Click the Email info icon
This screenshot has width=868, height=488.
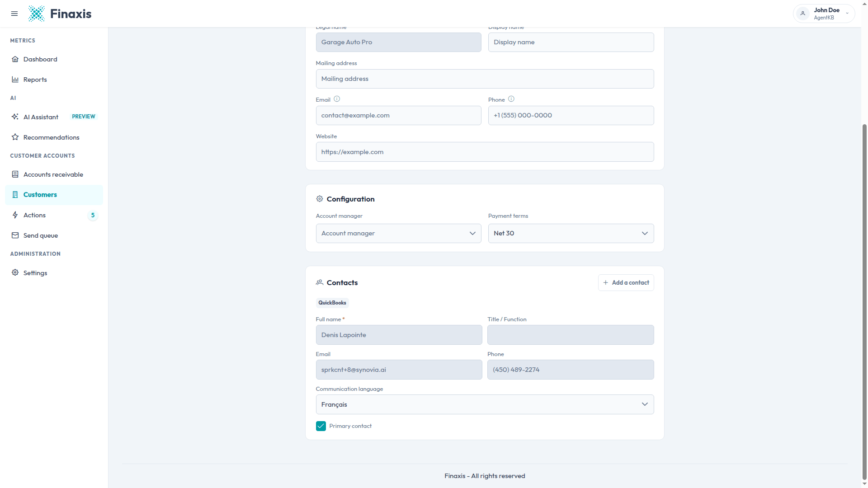click(x=337, y=99)
